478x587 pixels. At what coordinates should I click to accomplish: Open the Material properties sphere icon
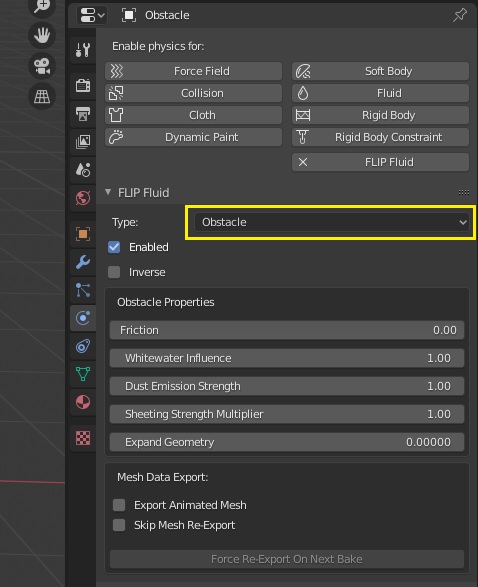(x=83, y=402)
